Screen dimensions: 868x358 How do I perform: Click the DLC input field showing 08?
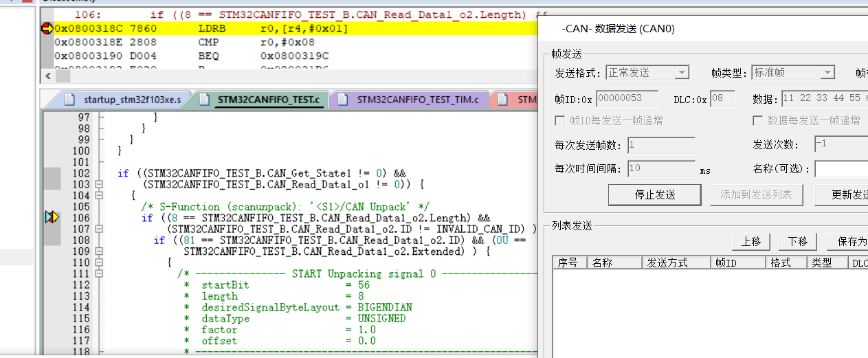(x=722, y=99)
